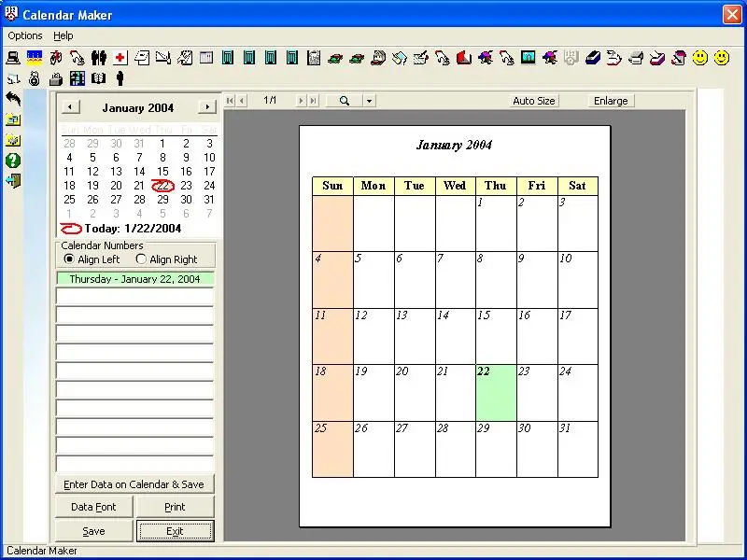Click the first blank entry line below the date header
The height and width of the screenshot is (560, 747).
pyautogui.click(x=134, y=296)
